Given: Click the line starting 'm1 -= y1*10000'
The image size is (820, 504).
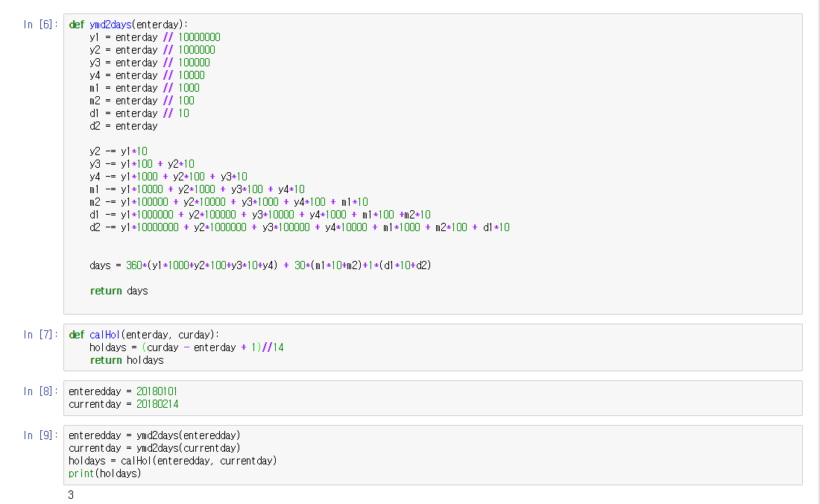Looking at the screenshot, I should click(197, 189).
